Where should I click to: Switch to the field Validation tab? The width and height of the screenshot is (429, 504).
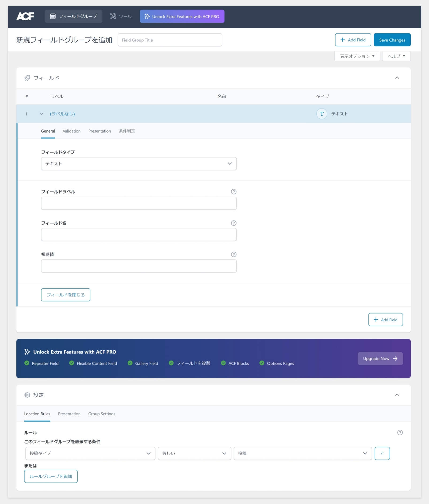(x=72, y=131)
